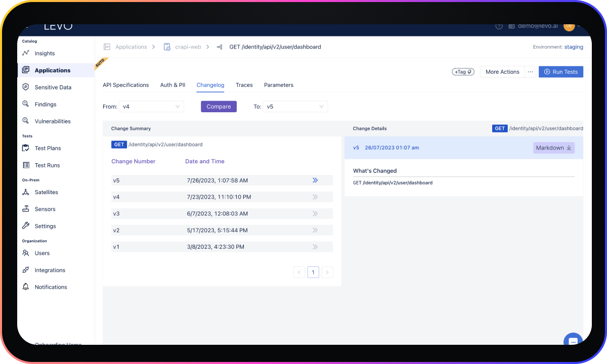Screen dimensions: 607x364
Task: Open the three-dots more options menu
Action: pos(530,72)
